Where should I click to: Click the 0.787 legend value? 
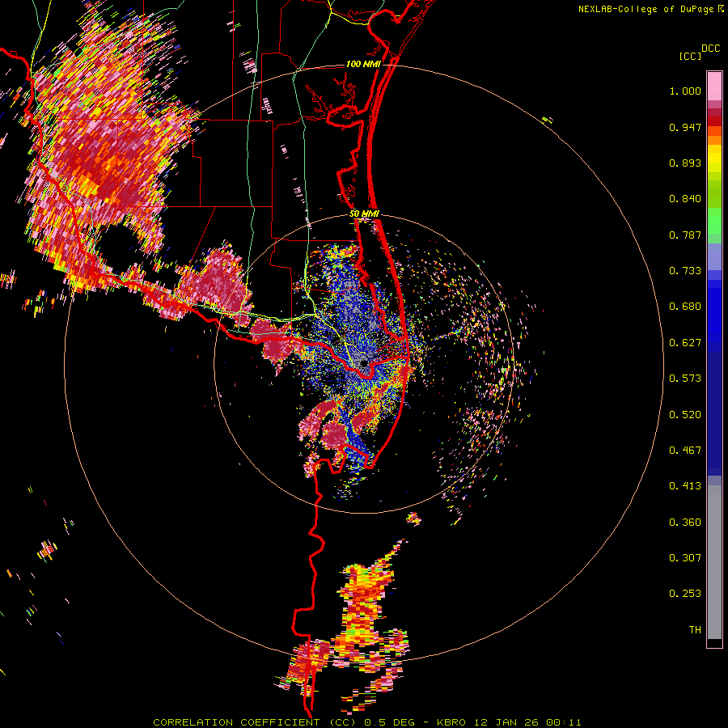tap(685, 235)
